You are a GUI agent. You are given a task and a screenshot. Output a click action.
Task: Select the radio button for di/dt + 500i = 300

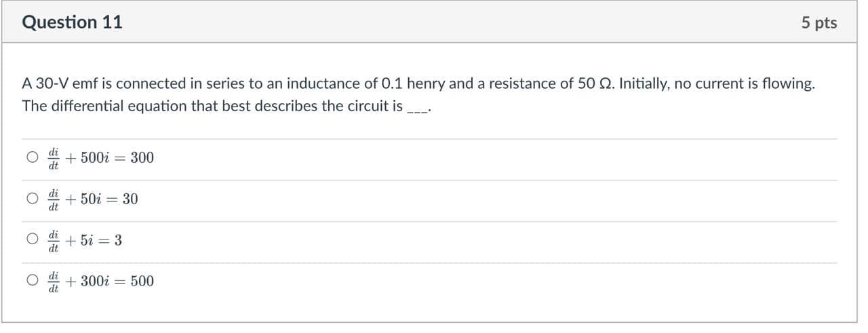pyautogui.click(x=33, y=158)
